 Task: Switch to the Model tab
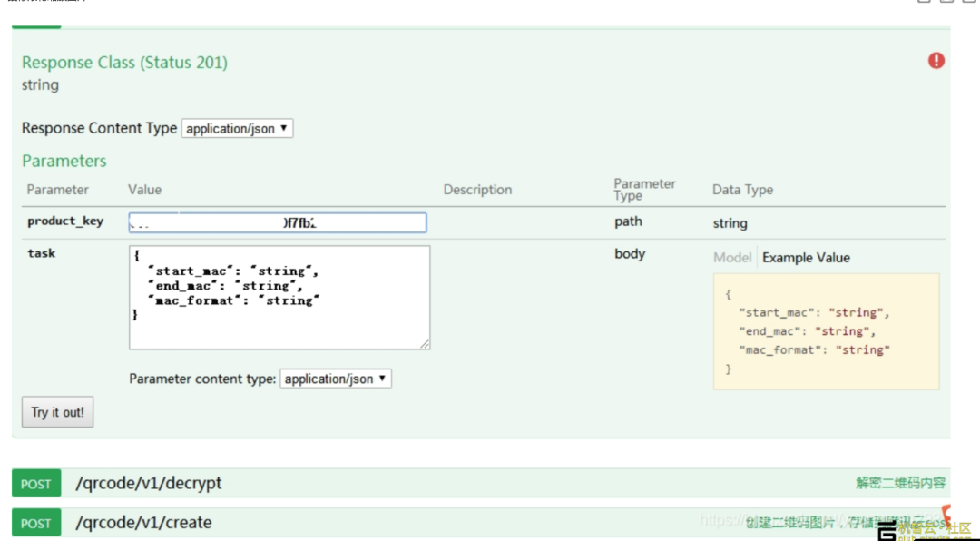732,258
